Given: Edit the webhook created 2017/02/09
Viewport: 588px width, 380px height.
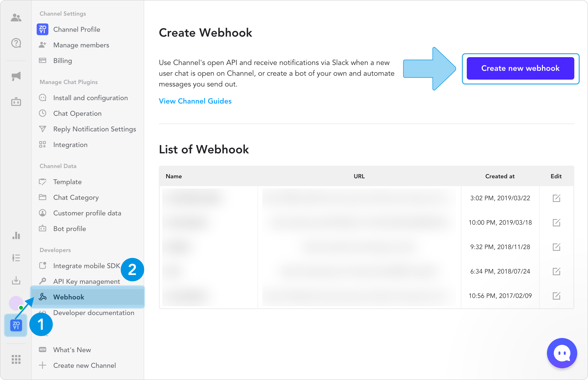Looking at the screenshot, I should click(556, 296).
